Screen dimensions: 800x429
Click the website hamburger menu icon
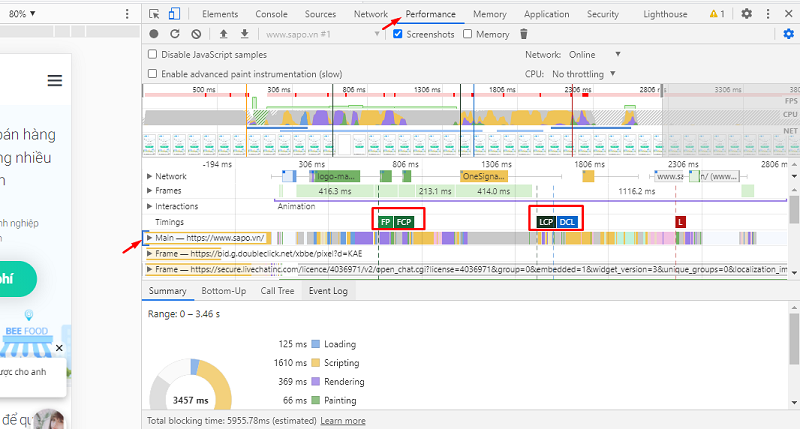[x=54, y=81]
